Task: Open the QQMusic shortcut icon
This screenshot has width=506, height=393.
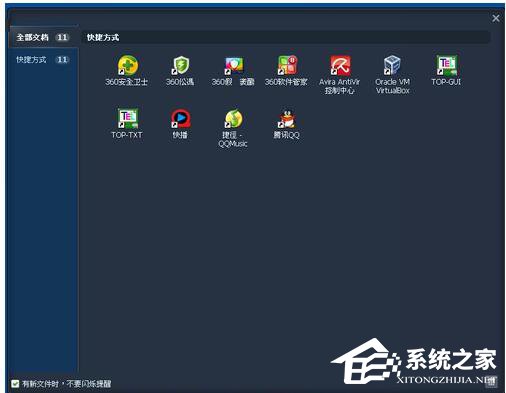Action: [233, 118]
